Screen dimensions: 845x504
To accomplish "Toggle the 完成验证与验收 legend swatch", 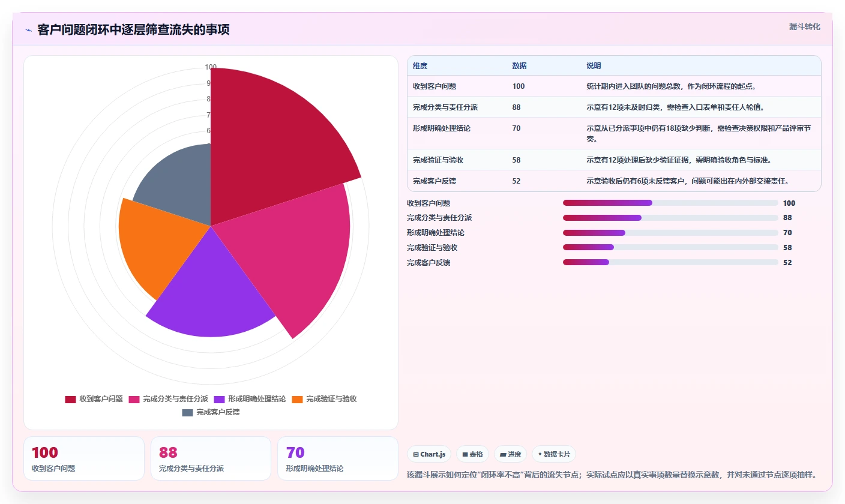I will point(297,399).
